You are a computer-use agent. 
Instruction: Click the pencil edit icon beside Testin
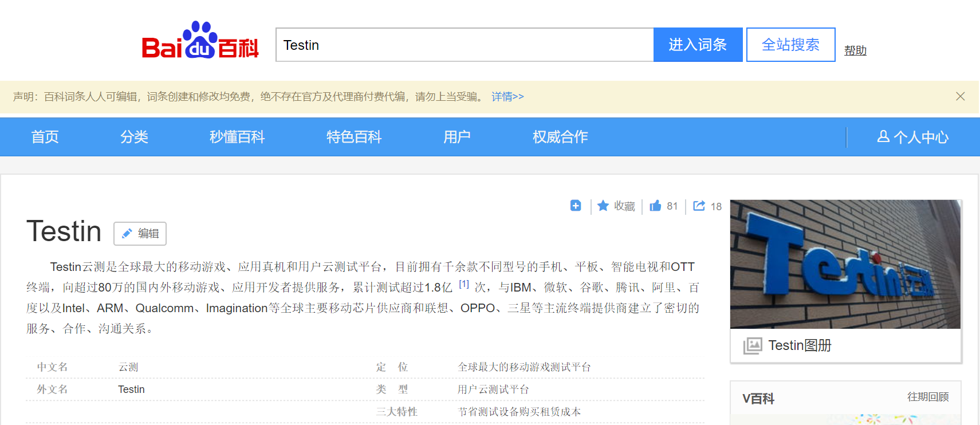pos(127,234)
